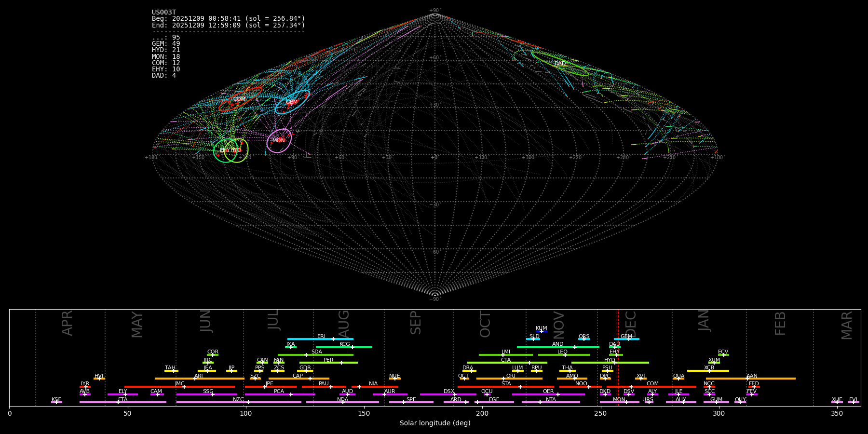Click the 'MON: 18' count line
This screenshot has width=868, height=434.
166,57
